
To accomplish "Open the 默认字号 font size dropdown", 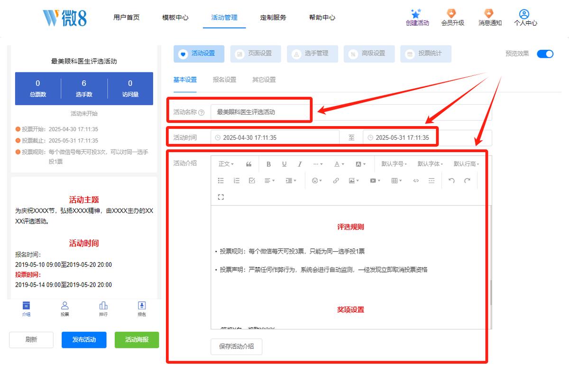I will click(394, 164).
